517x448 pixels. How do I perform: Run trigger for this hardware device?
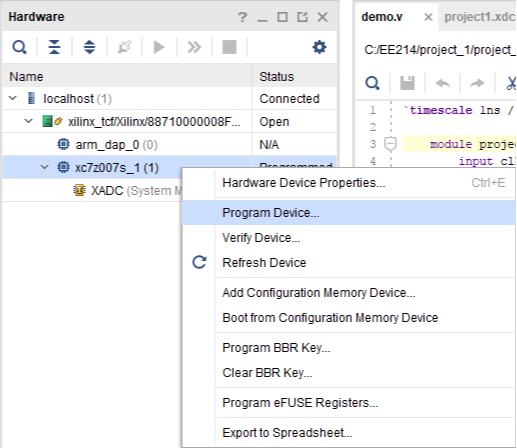point(159,47)
